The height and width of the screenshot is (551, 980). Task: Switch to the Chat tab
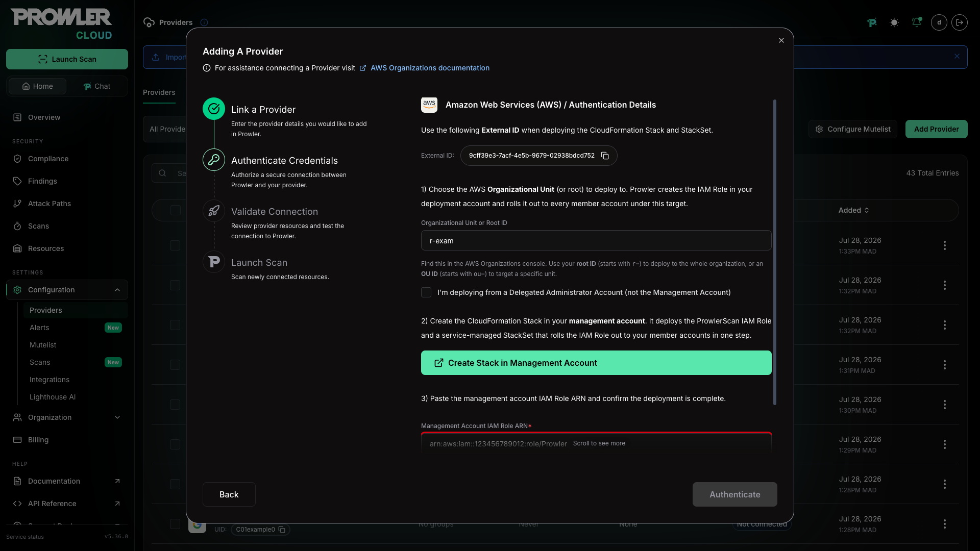(96, 86)
